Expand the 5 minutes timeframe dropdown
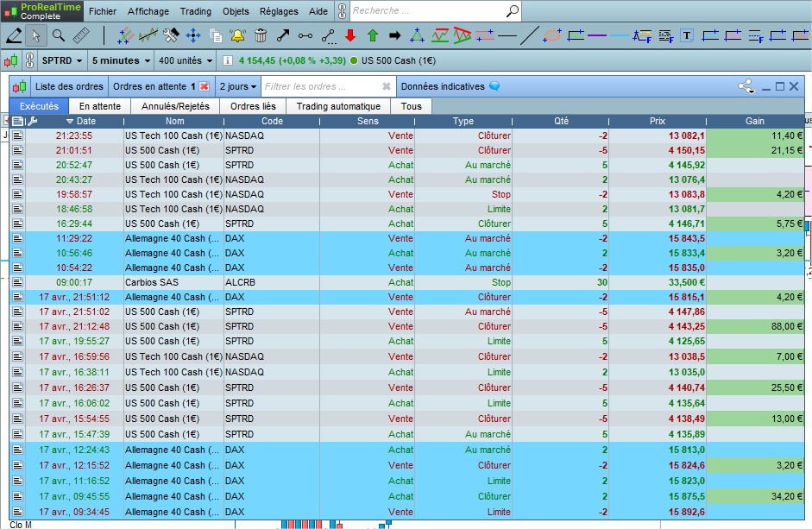812x529 pixels. [120, 61]
